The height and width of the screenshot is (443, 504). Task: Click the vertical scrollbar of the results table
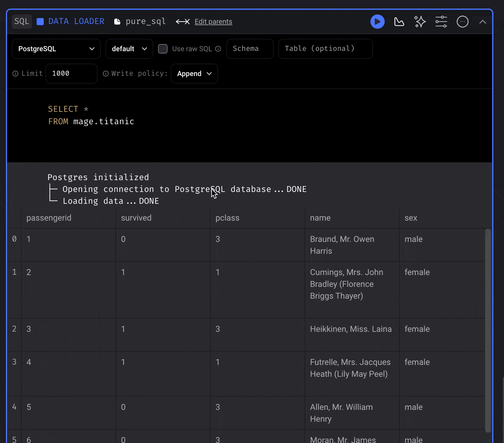(488, 330)
